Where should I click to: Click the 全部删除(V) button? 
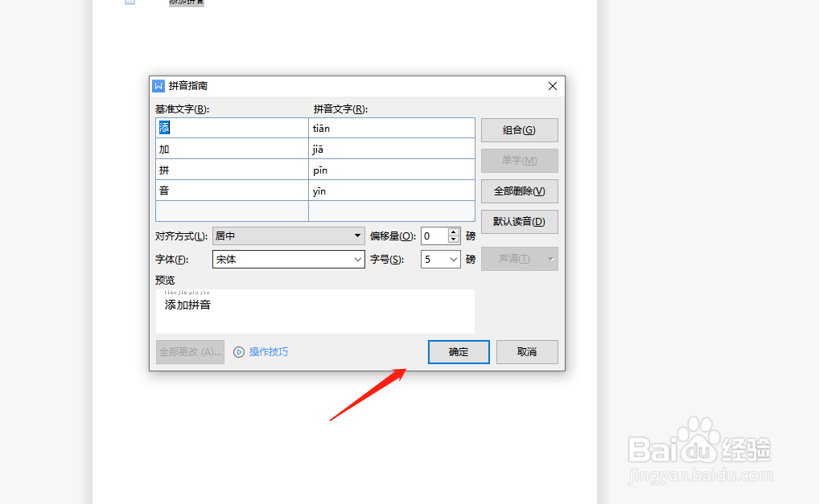[x=519, y=191]
